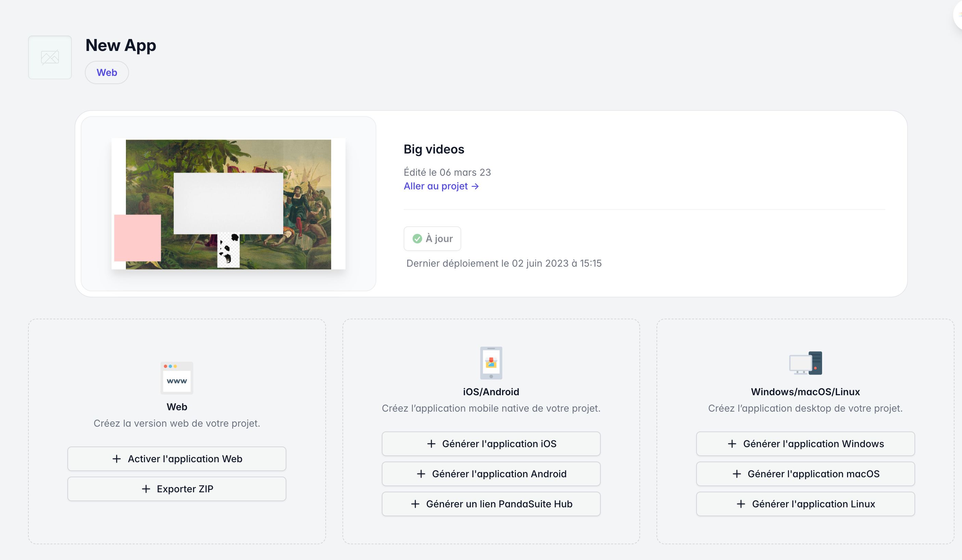
Task: Click the image placeholder icon next to New App
Action: [x=50, y=57]
